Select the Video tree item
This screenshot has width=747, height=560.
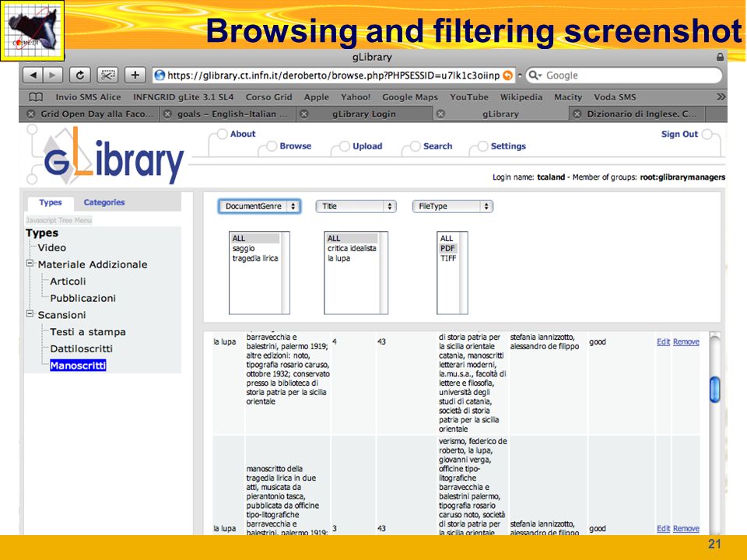(52, 247)
